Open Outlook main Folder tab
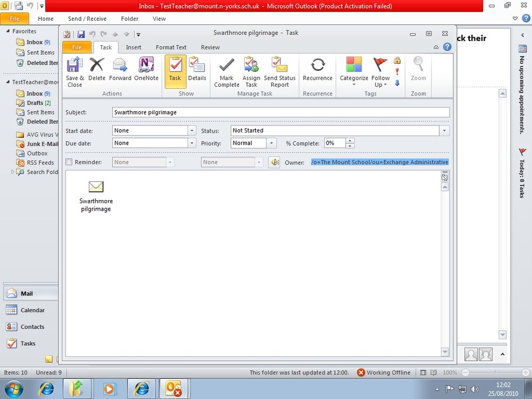The image size is (532, 399). [x=130, y=19]
